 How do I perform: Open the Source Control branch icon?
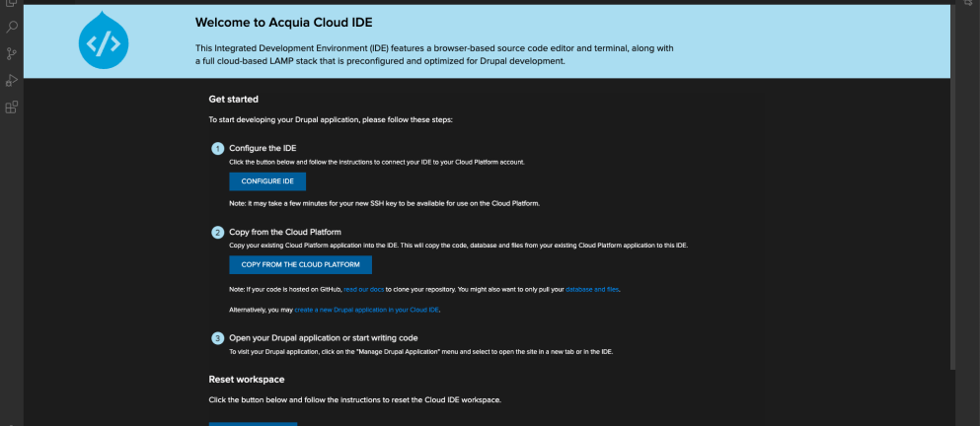point(12,54)
